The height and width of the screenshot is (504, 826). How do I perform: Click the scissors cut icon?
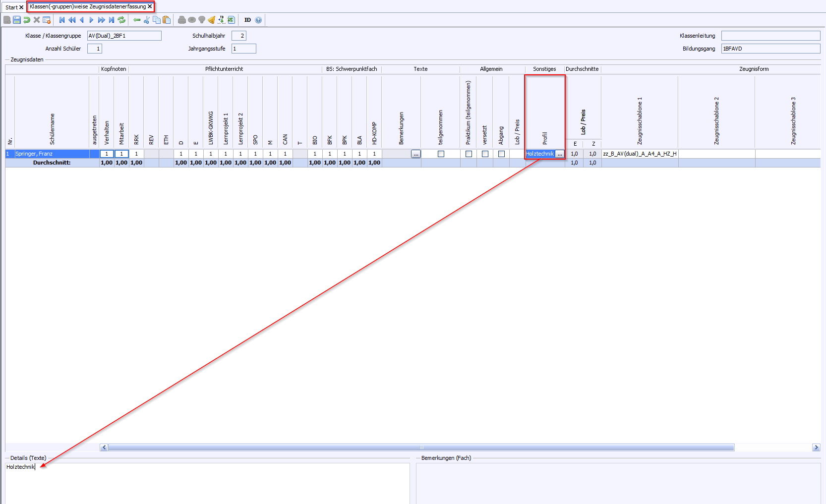click(x=147, y=20)
